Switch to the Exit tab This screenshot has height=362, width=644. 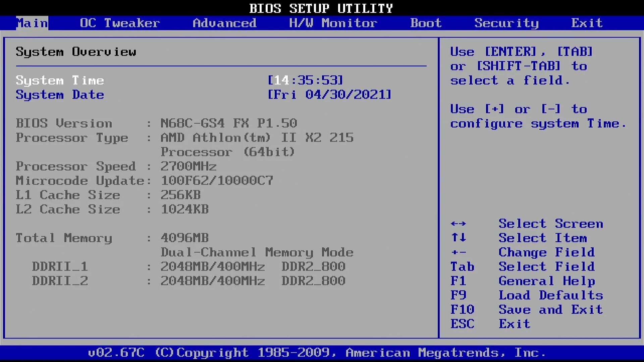coord(587,23)
